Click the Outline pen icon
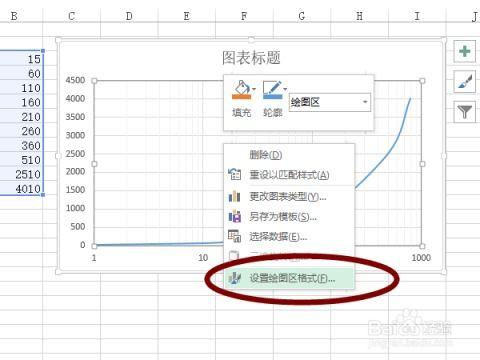Screen dimensions: 480x360 point(272,90)
